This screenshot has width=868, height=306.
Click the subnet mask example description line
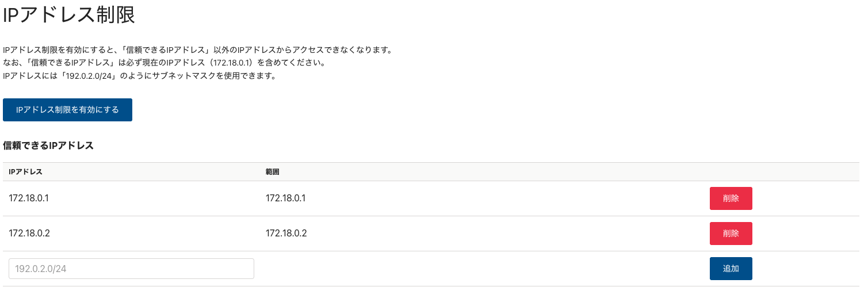click(x=140, y=76)
